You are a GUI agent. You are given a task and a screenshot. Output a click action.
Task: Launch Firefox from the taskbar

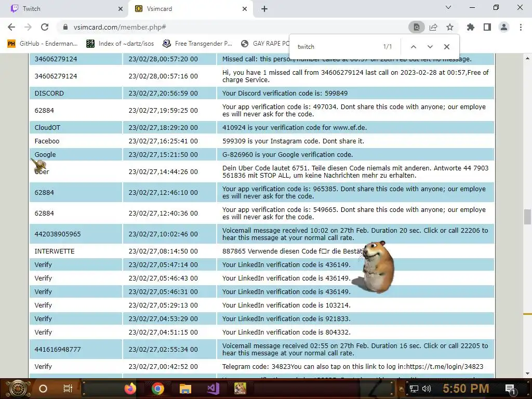click(130, 389)
